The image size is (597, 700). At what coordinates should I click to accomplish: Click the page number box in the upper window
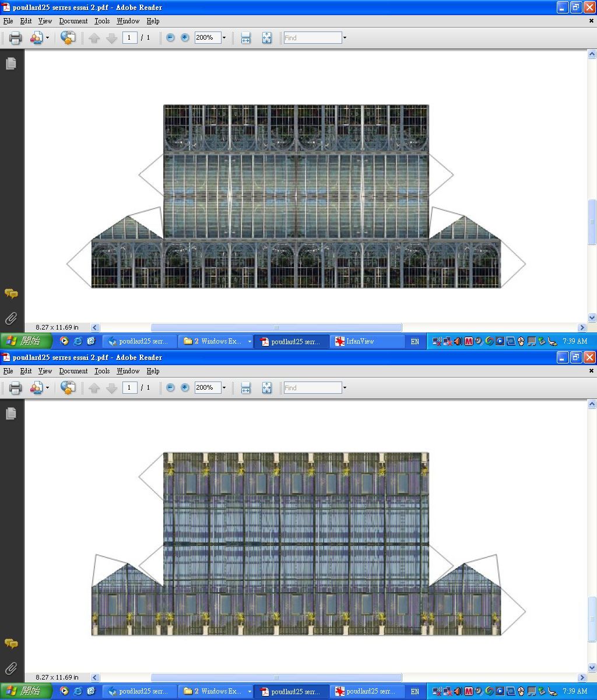tap(129, 38)
